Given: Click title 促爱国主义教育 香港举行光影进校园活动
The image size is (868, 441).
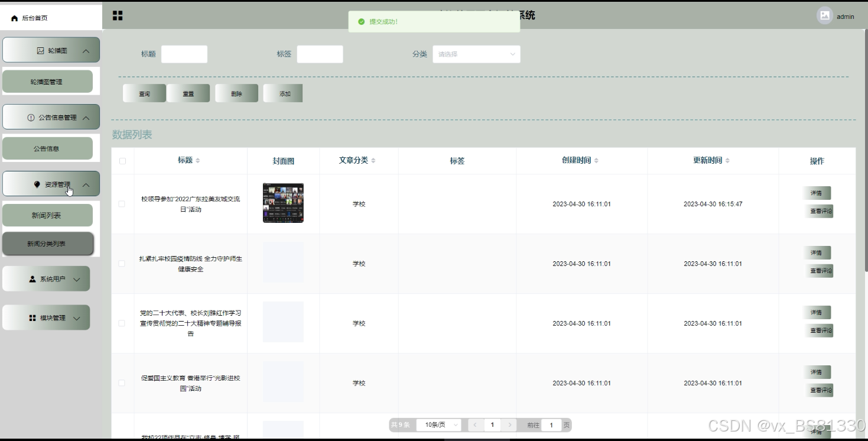Looking at the screenshot, I should [x=190, y=383].
